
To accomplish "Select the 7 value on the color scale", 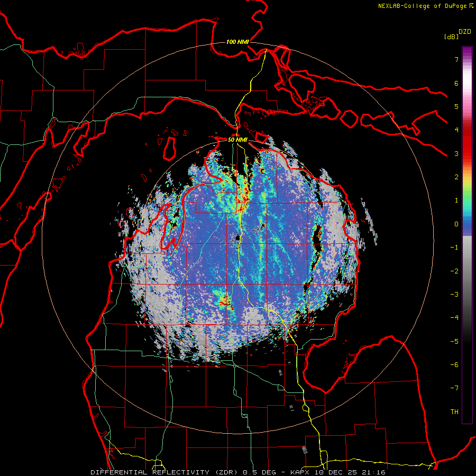I will pos(456,59).
